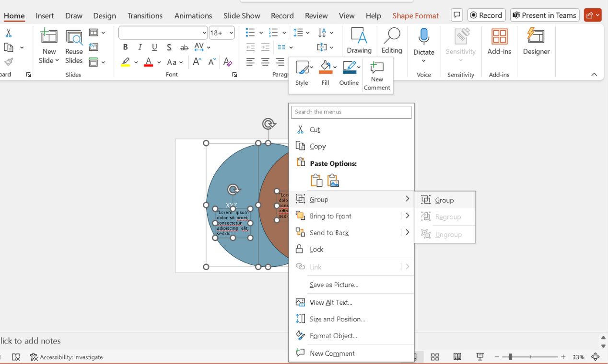This screenshot has height=364, width=608.
Task: Switch to Slide Sorter view
Action: pyautogui.click(x=435, y=357)
